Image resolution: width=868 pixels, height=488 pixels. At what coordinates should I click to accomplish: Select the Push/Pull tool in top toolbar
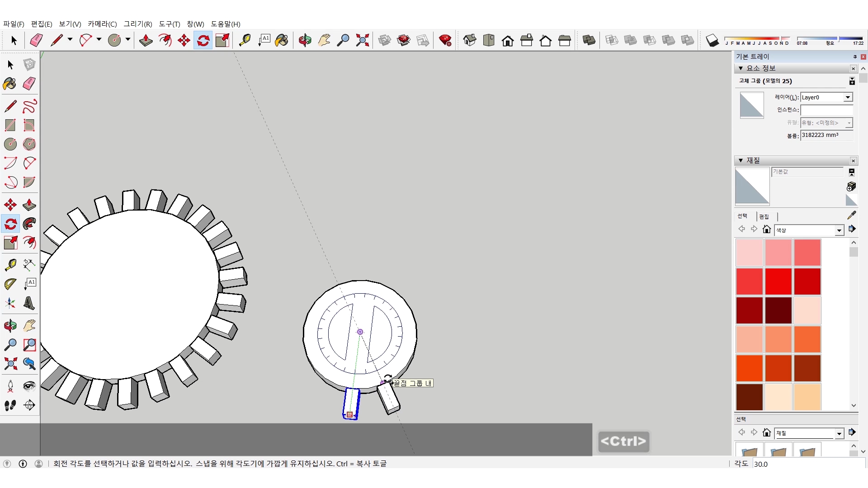(x=146, y=41)
